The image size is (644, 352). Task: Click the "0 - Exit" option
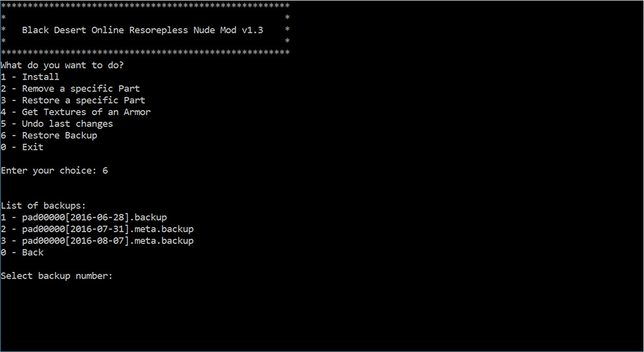(22, 147)
